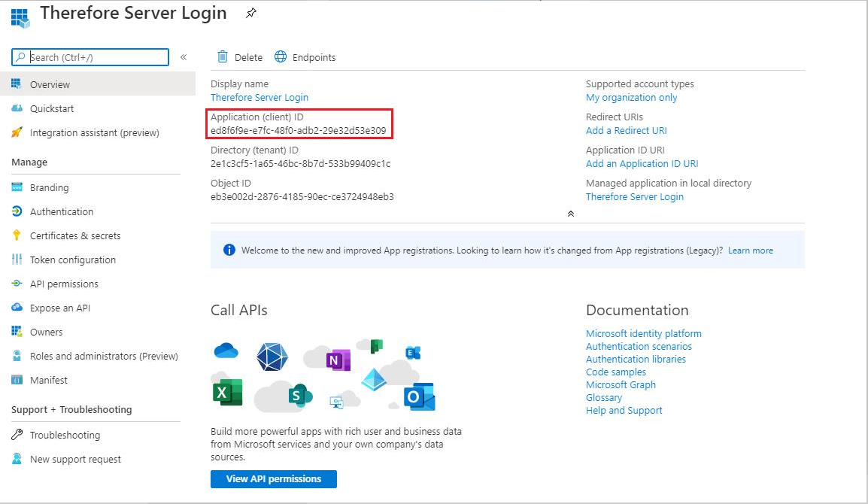This screenshot has height=504, width=868.
Task: Click the Owners icon
Action: (x=17, y=332)
